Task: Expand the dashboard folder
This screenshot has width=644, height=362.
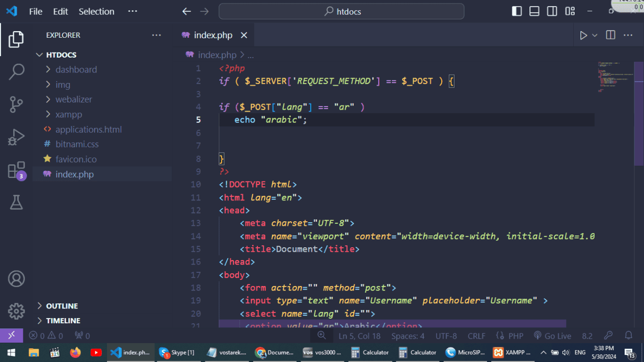Action: tap(102, 69)
